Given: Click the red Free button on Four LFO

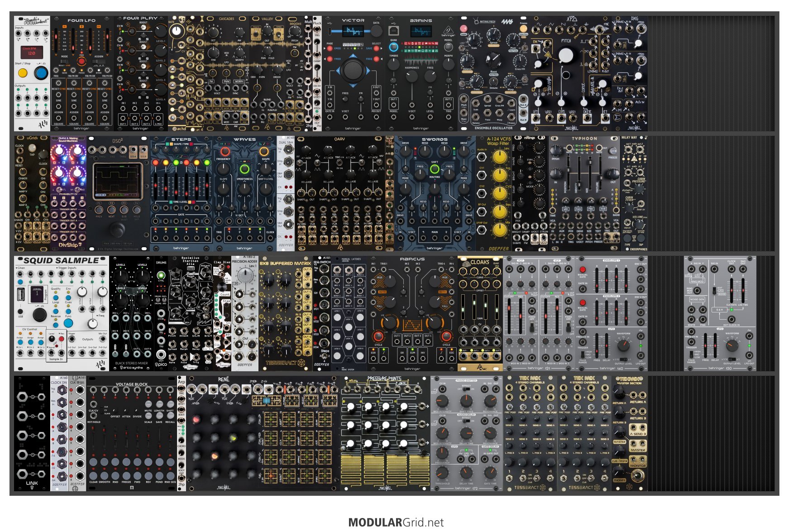Looking at the screenshot, I should coord(81,61).
